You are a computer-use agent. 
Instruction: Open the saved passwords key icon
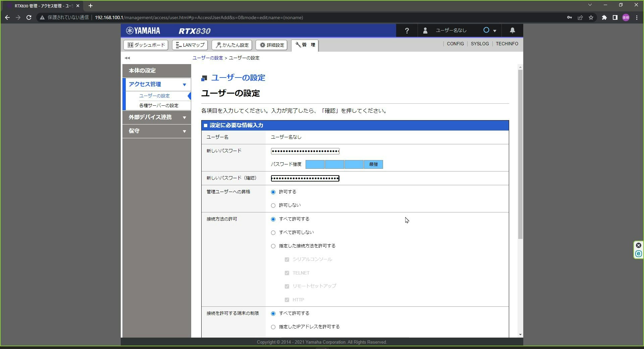click(x=570, y=17)
